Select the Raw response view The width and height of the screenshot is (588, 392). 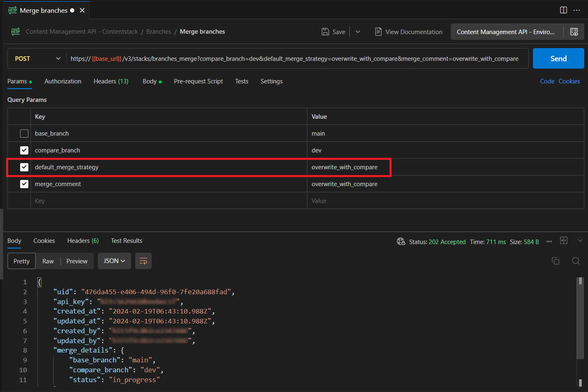click(x=48, y=261)
